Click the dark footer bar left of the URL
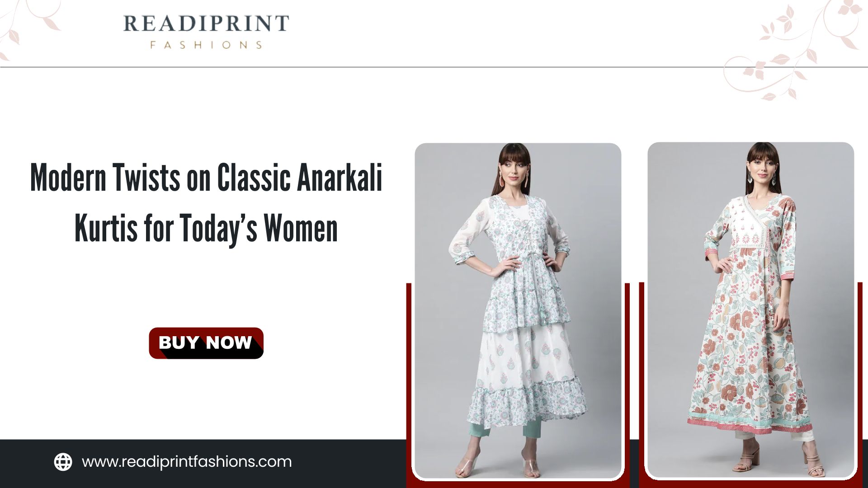The height and width of the screenshot is (488, 868). click(x=27, y=464)
